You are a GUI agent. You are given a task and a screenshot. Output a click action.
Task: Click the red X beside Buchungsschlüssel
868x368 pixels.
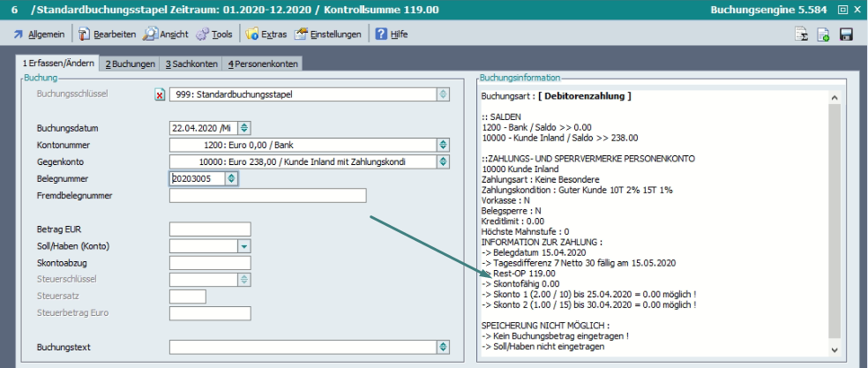[160, 94]
